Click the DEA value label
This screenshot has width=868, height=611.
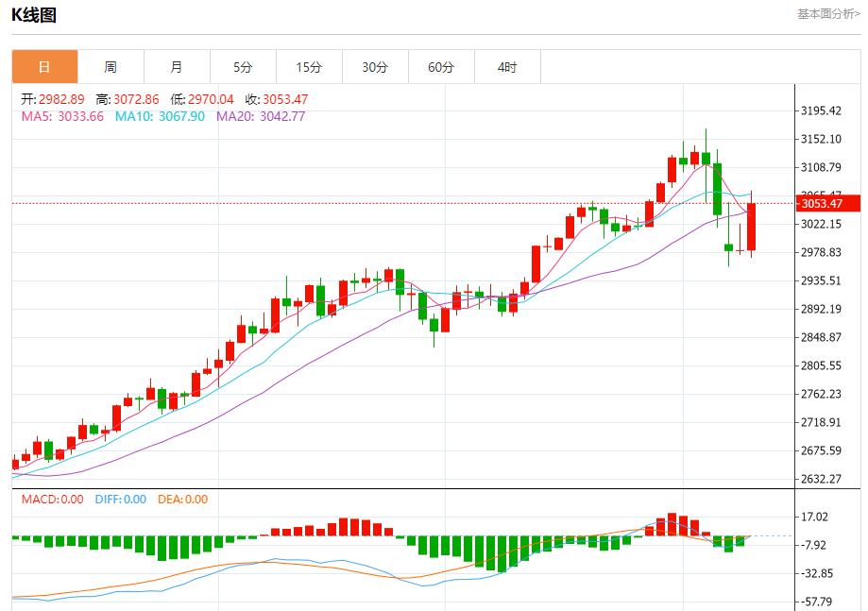182,500
